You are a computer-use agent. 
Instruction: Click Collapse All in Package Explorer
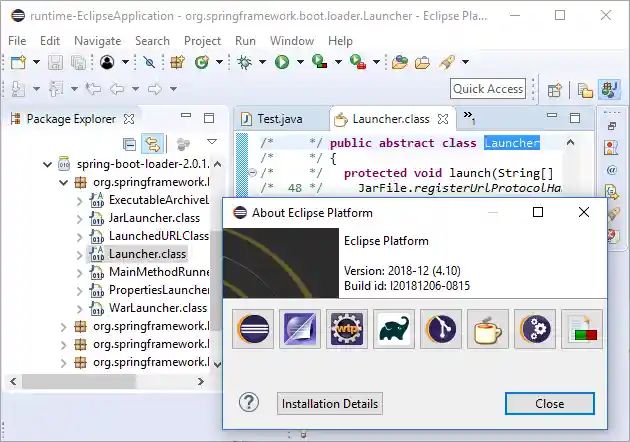[129, 144]
